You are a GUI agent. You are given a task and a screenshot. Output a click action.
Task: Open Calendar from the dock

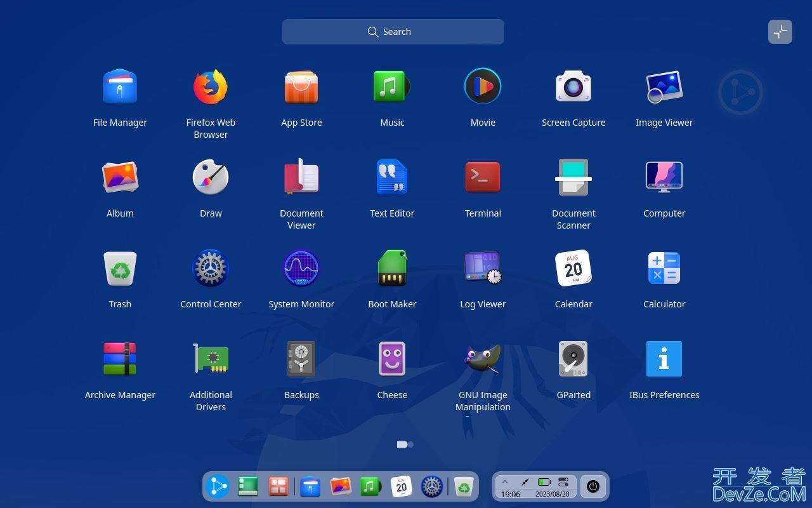(x=402, y=487)
